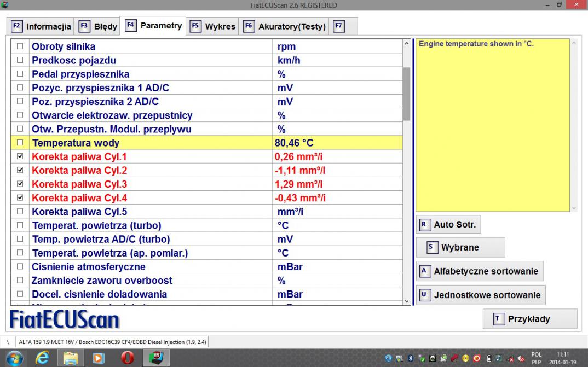The height and width of the screenshot is (367, 588).
Task: Select the value 0,26 mm³/i
Action: pos(298,156)
